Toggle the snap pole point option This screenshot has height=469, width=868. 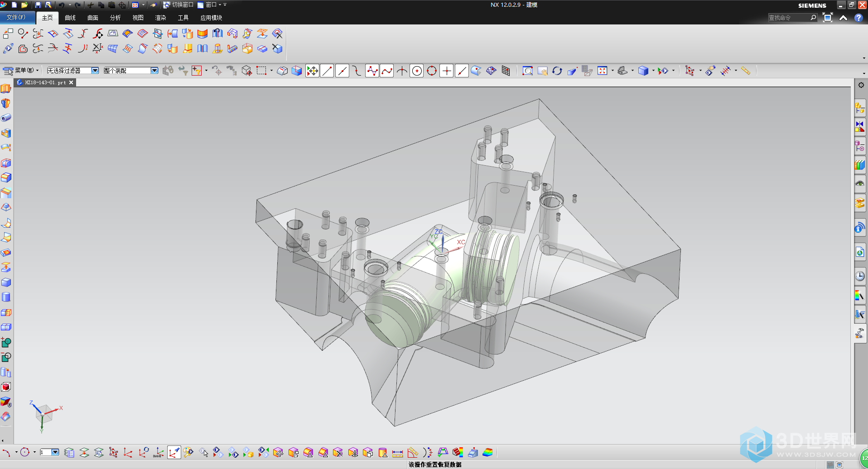pos(372,71)
